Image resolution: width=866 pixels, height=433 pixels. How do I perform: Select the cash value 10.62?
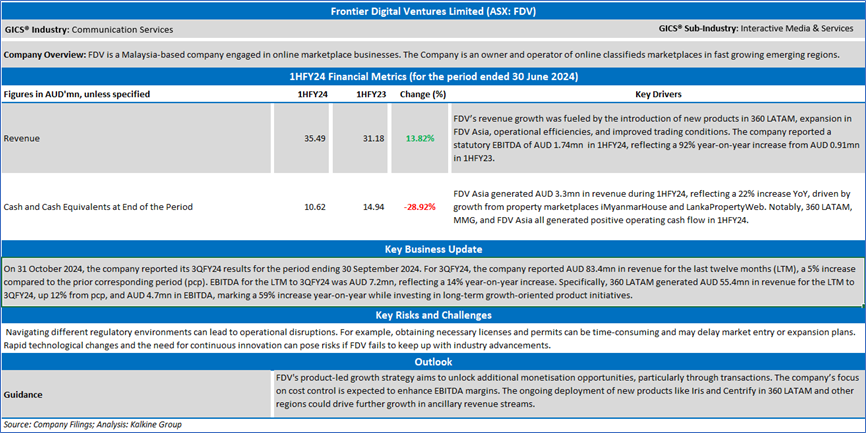(316, 207)
